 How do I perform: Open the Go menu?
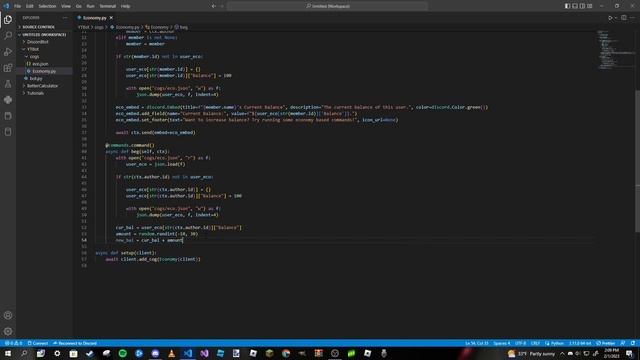click(78, 6)
